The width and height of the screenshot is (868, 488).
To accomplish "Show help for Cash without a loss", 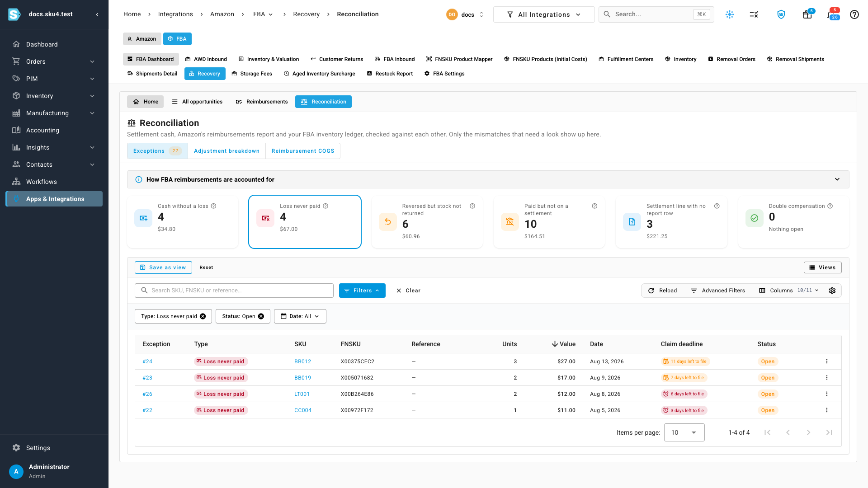I will (x=213, y=206).
